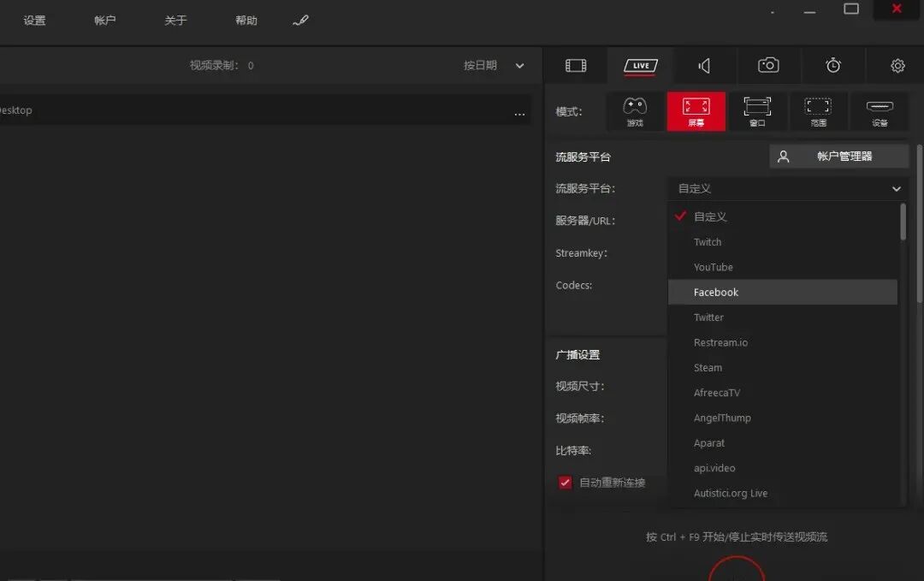924x581 pixels.
Task: Switch to the LIVE streaming tab
Action: tap(641, 65)
